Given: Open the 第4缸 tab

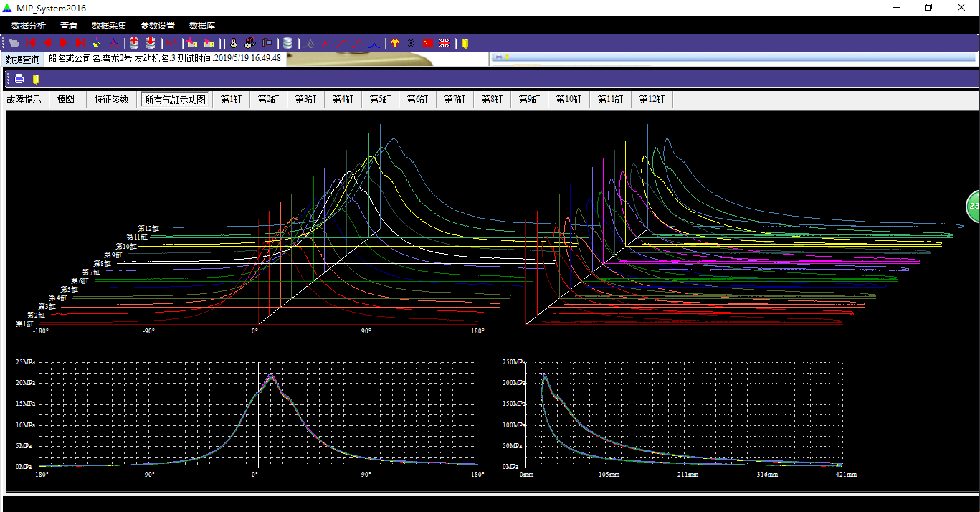Looking at the screenshot, I should pyautogui.click(x=343, y=100).
